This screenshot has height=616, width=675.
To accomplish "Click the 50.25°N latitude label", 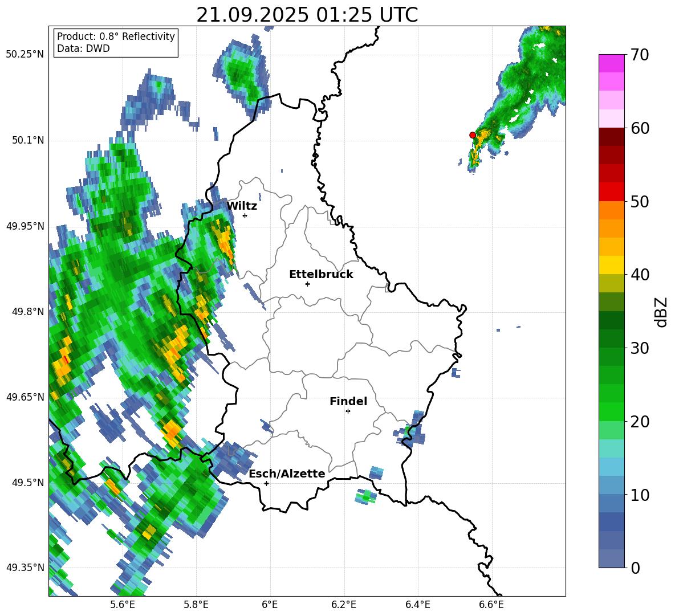I will [x=25, y=55].
